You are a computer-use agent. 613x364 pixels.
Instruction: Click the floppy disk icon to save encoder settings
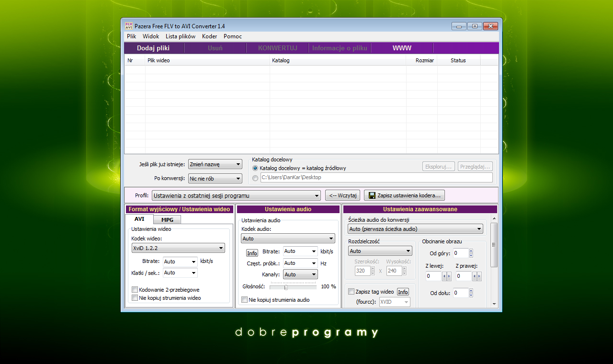(x=372, y=195)
